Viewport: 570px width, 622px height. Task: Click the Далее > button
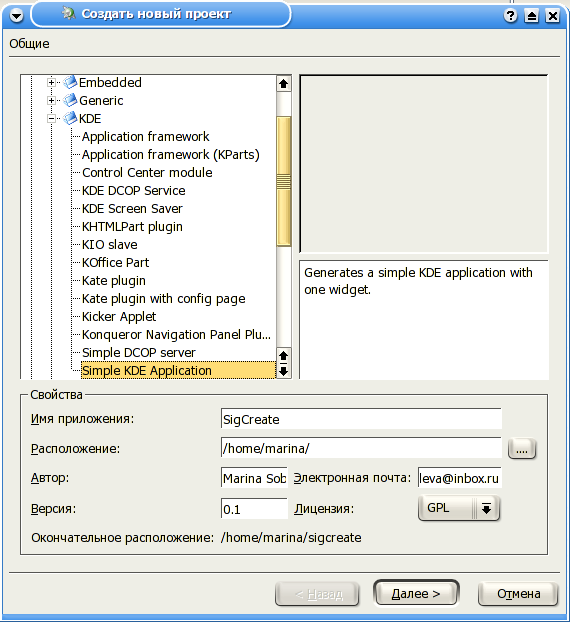(x=416, y=594)
